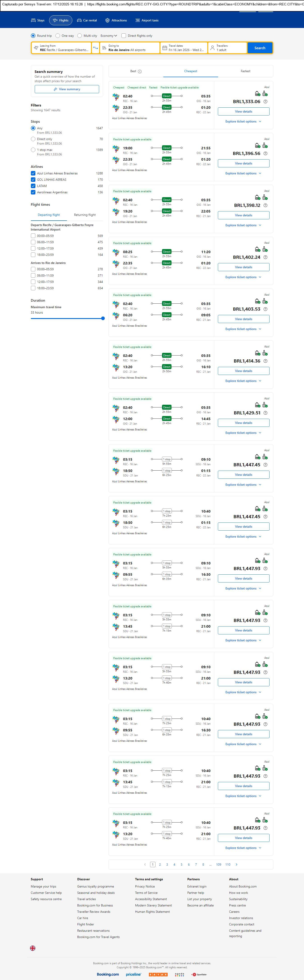Screen dimensions: 304x980
Task: Click the previous results page arrow
Action: click(x=145, y=864)
